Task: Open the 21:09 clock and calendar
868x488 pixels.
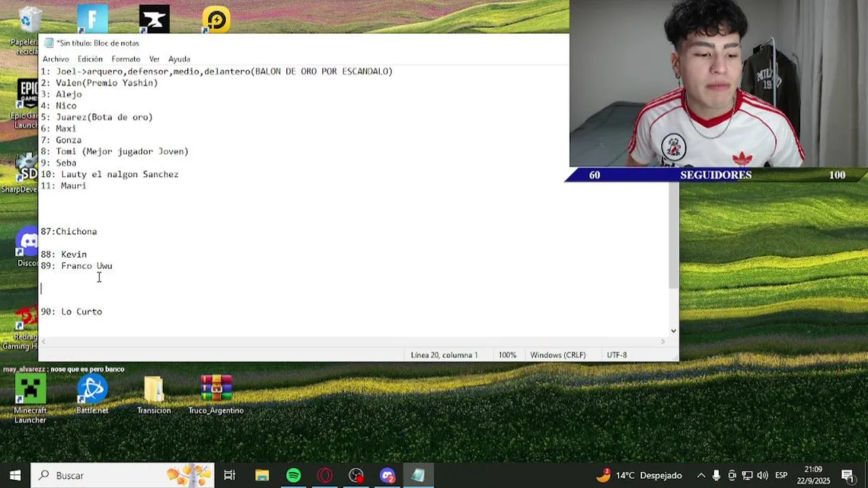Action: pyautogui.click(x=813, y=475)
